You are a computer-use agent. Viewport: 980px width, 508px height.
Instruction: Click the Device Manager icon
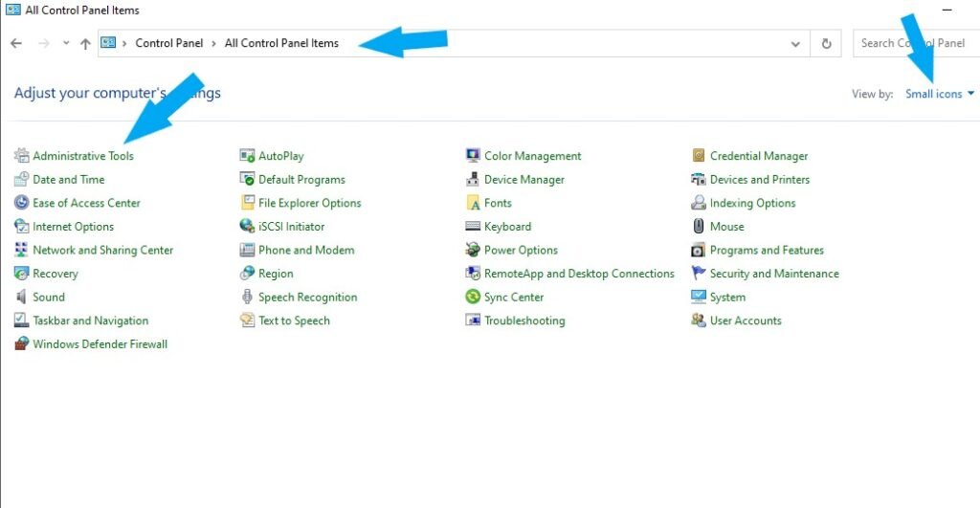pyautogui.click(x=473, y=179)
